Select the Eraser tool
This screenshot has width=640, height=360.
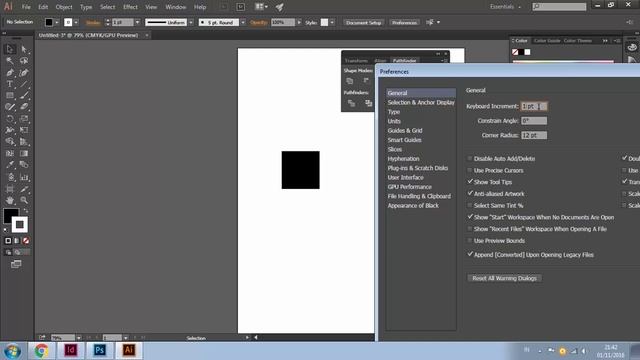coord(24,107)
